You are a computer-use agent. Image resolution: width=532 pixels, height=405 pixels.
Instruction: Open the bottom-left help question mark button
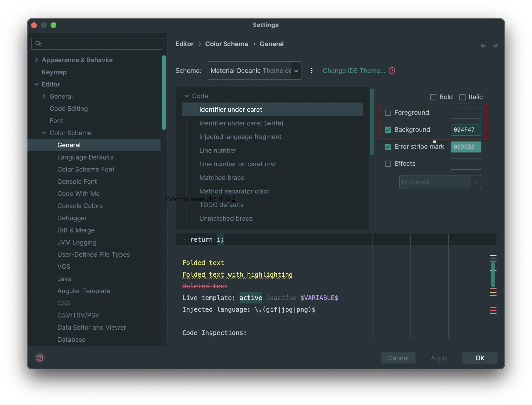click(40, 358)
